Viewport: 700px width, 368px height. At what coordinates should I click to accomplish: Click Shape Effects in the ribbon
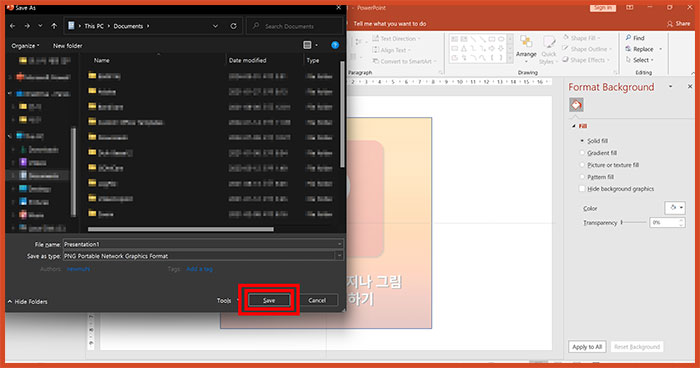[585, 60]
